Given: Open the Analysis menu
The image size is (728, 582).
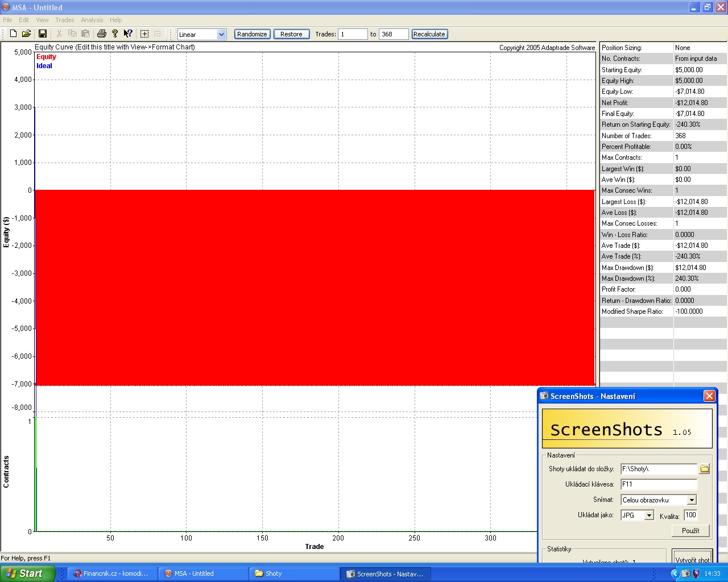Looking at the screenshot, I should pos(92,20).
